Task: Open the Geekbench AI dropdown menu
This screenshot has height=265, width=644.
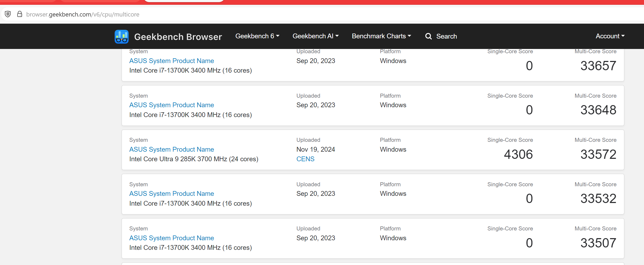Action: [x=315, y=36]
